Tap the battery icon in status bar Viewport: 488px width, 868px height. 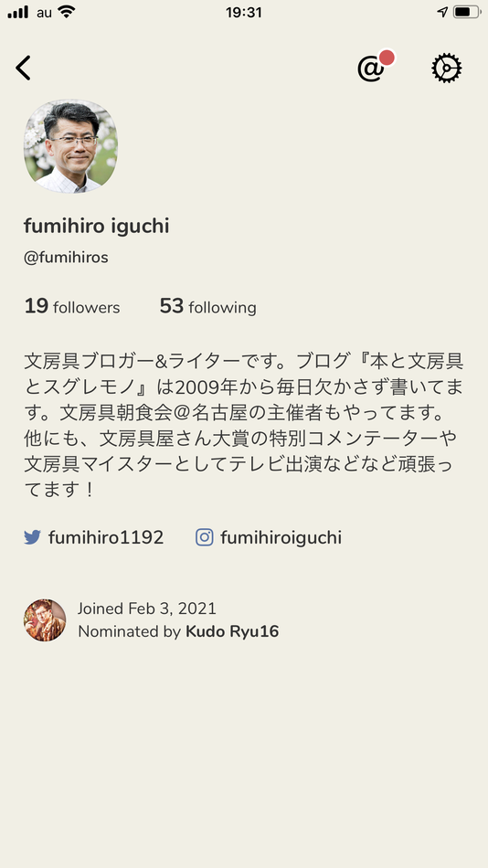(466, 12)
